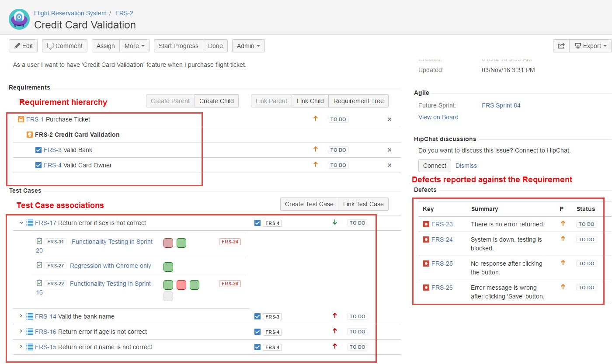The width and height of the screenshot is (612, 364).
Task: Expand the FRS-16 test case row
Action: tap(21, 331)
